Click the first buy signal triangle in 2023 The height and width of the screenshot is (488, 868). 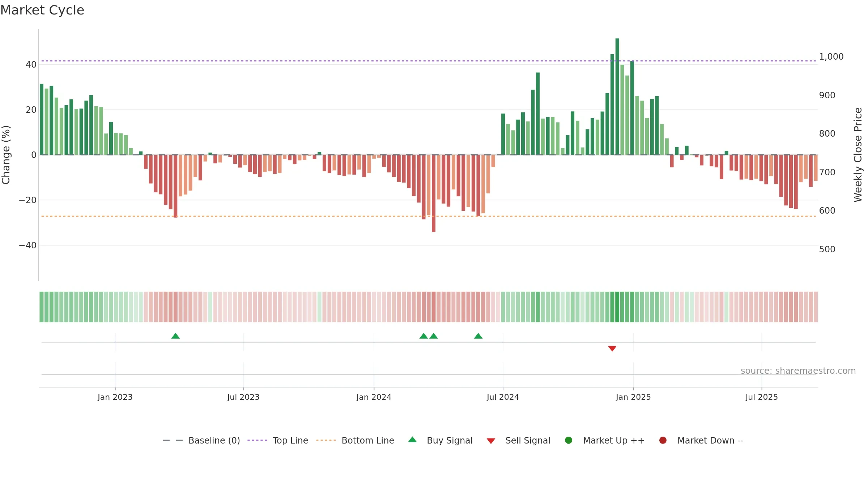pyautogui.click(x=175, y=336)
